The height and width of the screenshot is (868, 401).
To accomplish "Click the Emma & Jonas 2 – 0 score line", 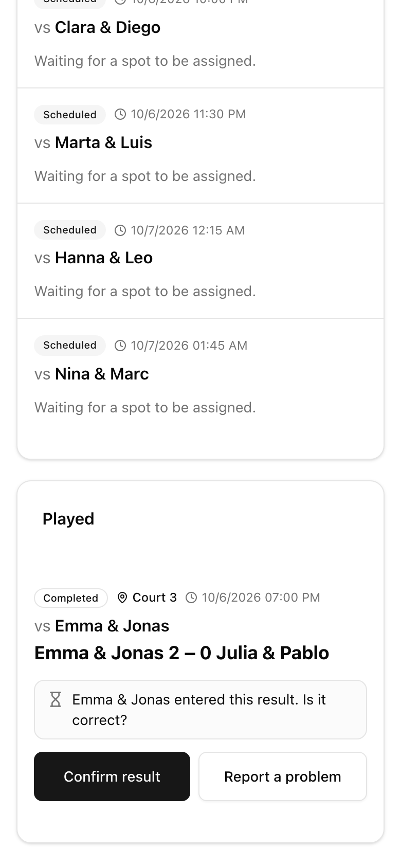I will click(x=182, y=653).
